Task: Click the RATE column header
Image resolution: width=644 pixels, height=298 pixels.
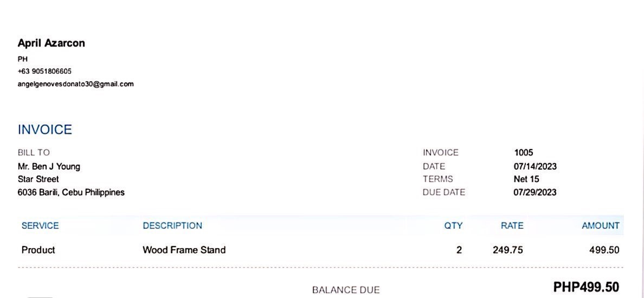Action: click(512, 226)
